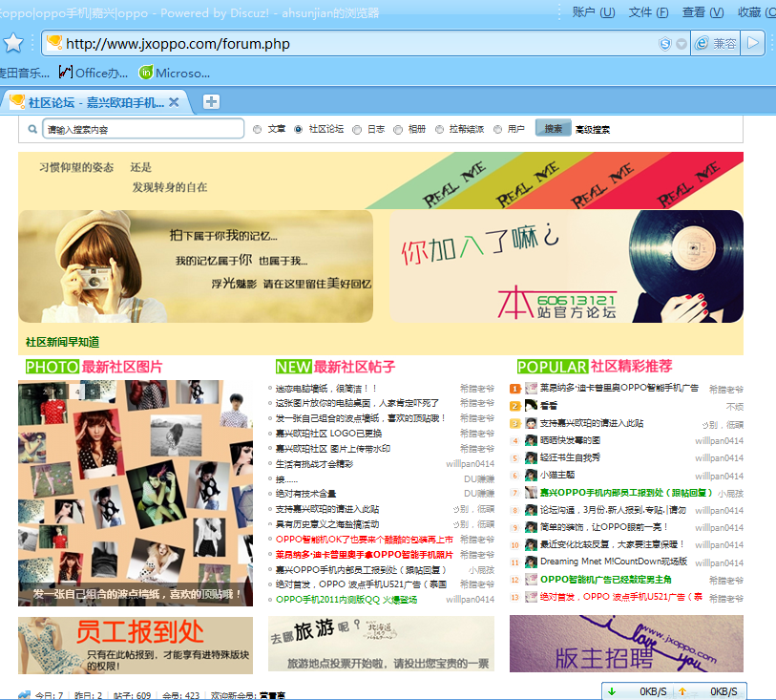
Task: Switch slideshow to image 3
Action: coord(60,392)
